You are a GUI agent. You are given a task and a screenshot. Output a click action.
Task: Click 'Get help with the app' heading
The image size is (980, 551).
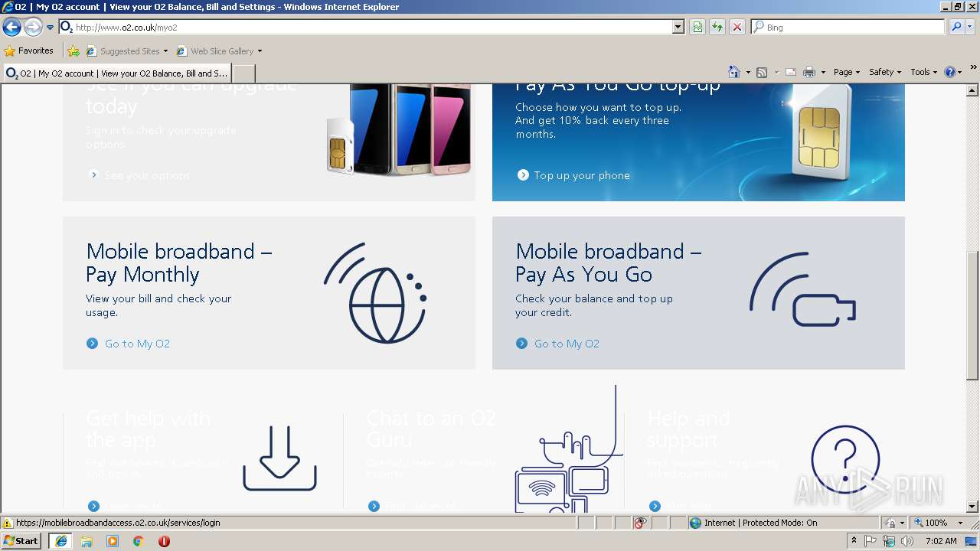point(149,429)
